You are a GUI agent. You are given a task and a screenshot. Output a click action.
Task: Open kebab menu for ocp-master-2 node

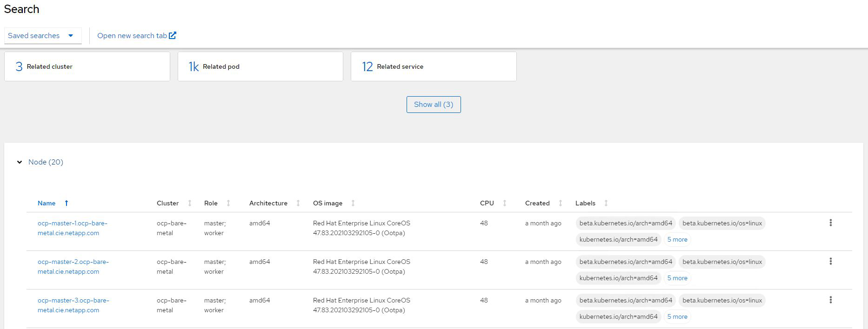pyautogui.click(x=830, y=262)
